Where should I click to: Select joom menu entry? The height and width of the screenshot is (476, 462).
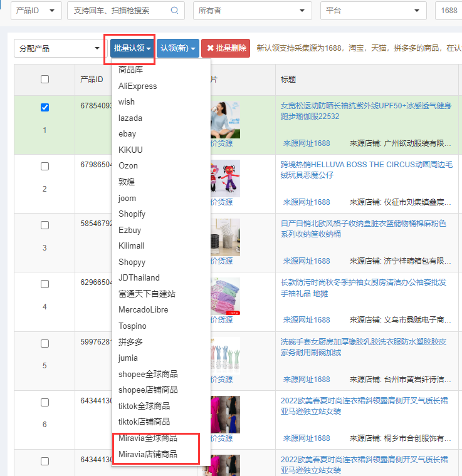point(127,198)
